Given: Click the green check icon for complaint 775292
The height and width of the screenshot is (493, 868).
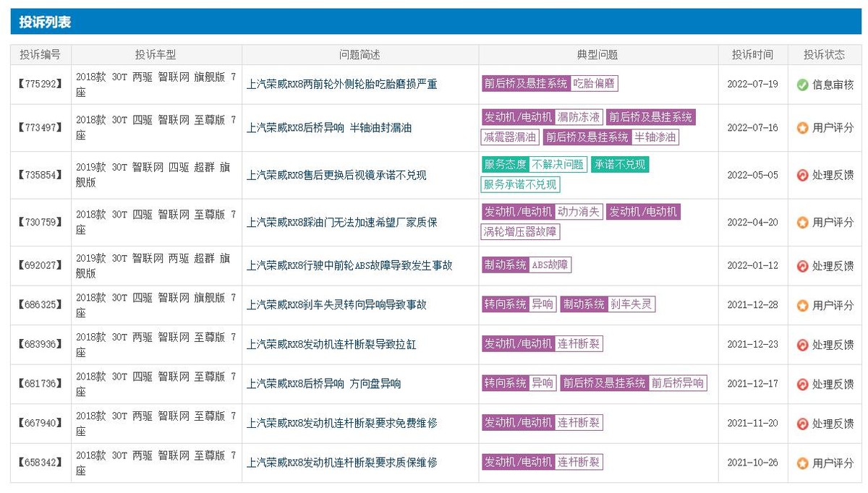Looking at the screenshot, I should click(x=802, y=85).
